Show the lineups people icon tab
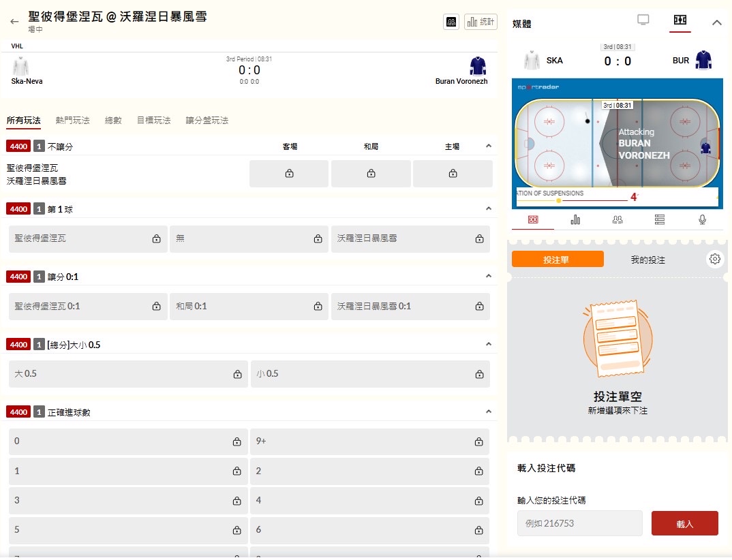Viewport: 732px width, 560px height. 617,219
